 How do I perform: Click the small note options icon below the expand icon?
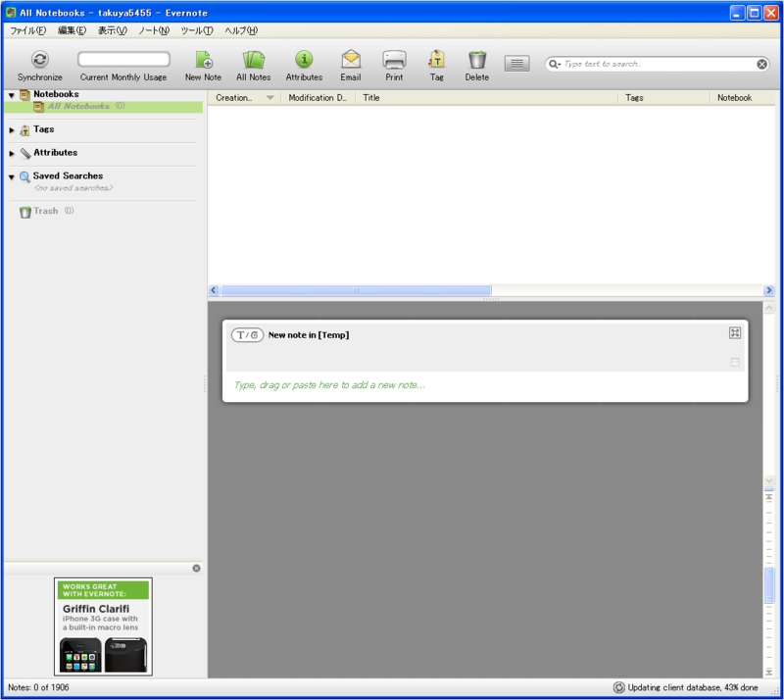tap(734, 362)
